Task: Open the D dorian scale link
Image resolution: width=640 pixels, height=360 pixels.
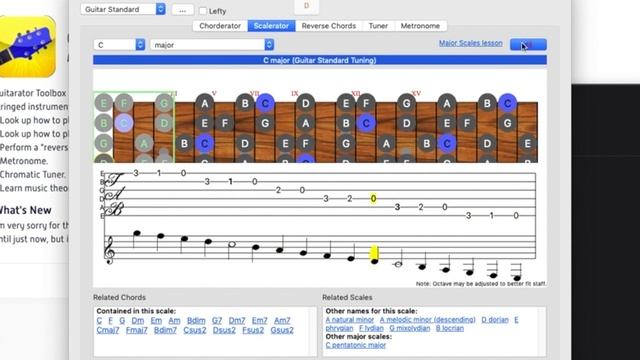Action: click(x=495, y=320)
